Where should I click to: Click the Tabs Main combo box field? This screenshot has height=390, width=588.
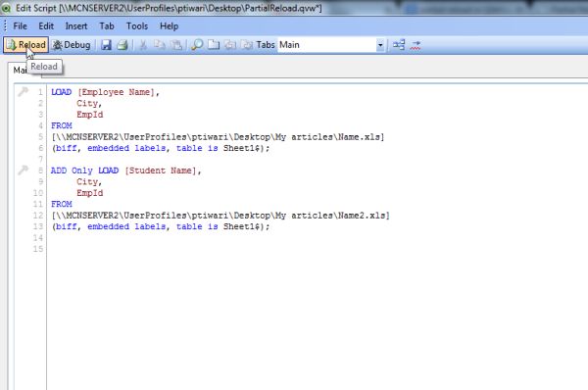point(331,45)
